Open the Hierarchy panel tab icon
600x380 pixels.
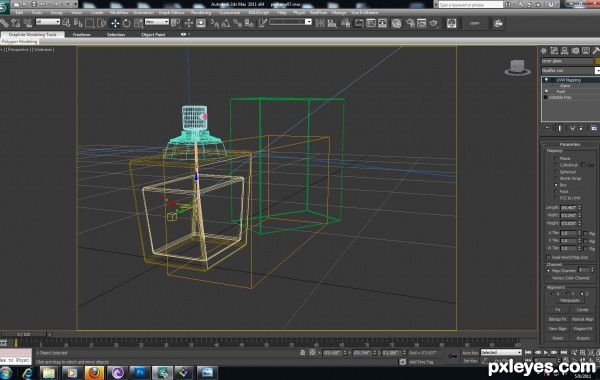pyautogui.click(x=564, y=51)
